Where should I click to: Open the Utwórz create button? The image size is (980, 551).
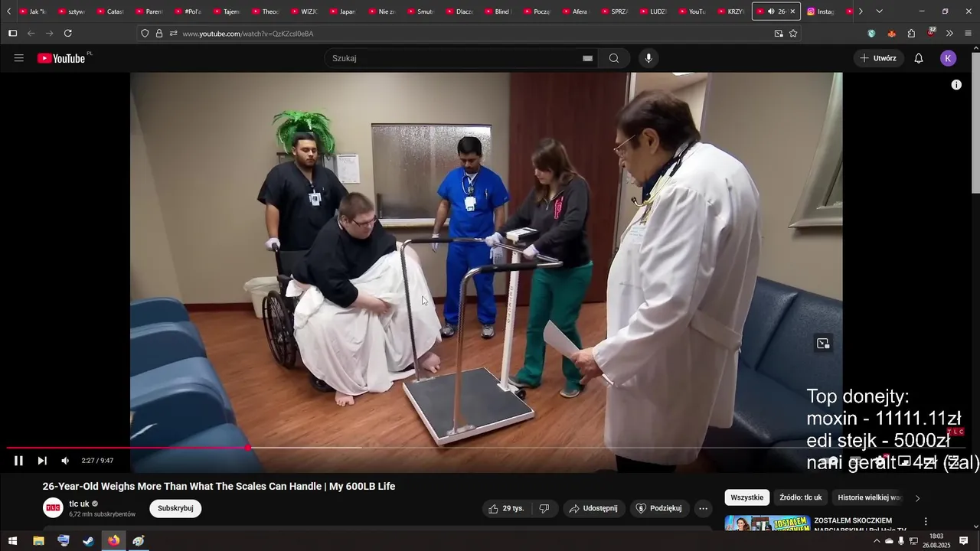click(878, 58)
